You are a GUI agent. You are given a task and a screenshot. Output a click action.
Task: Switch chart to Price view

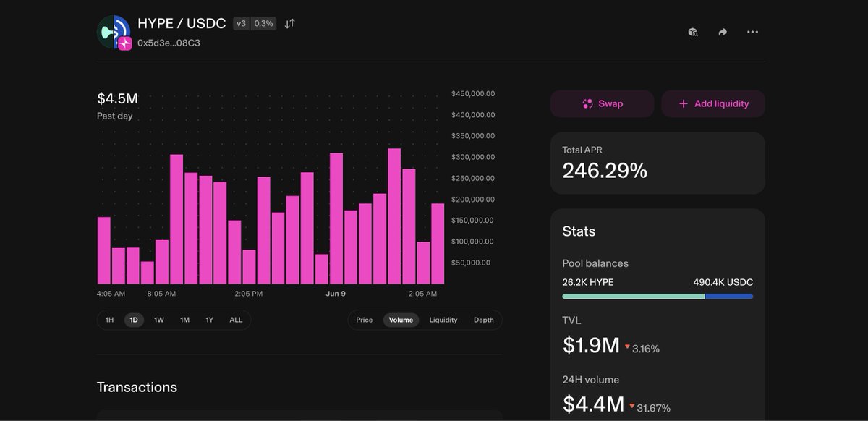(x=365, y=320)
